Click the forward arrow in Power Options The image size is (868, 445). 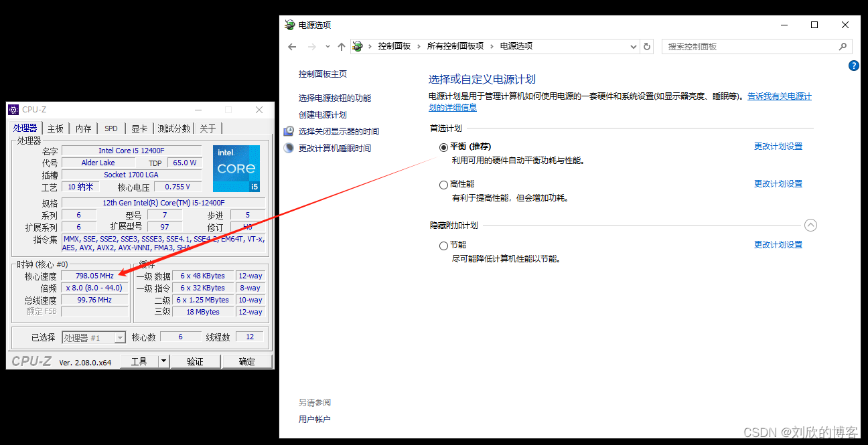[311, 47]
